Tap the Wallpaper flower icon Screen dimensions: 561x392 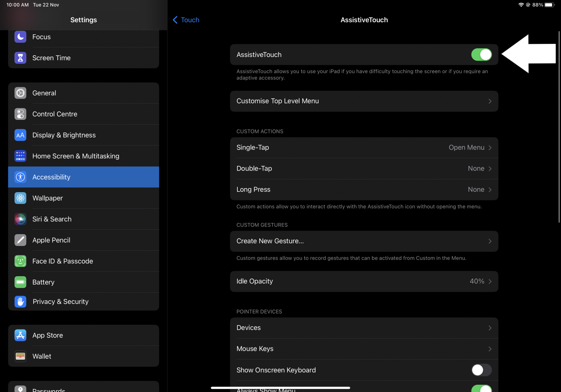coord(20,198)
